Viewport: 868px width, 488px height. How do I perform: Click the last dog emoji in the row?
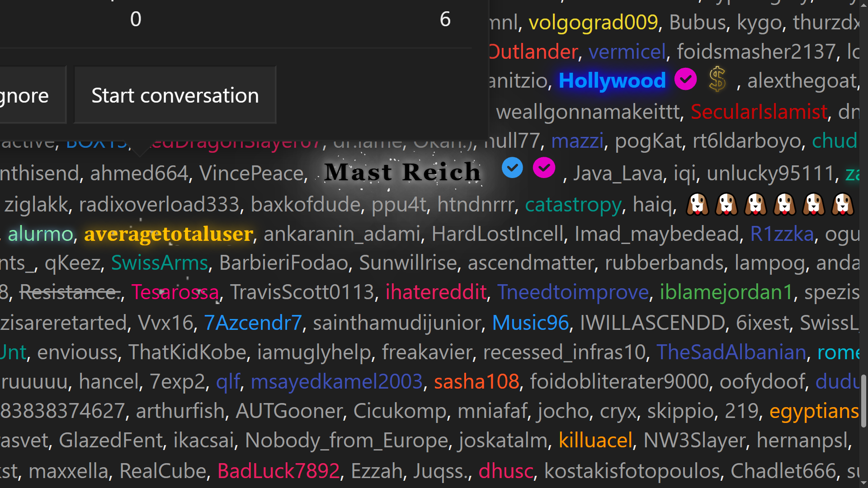click(843, 204)
